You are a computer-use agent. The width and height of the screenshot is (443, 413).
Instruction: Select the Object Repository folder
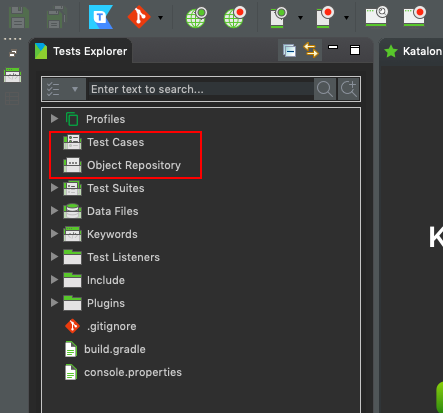pyautogui.click(x=134, y=165)
